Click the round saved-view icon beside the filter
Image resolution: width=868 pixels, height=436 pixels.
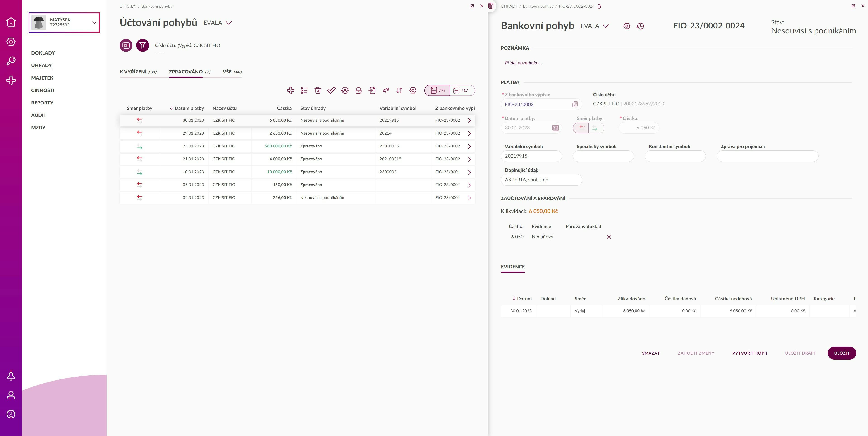(x=126, y=45)
